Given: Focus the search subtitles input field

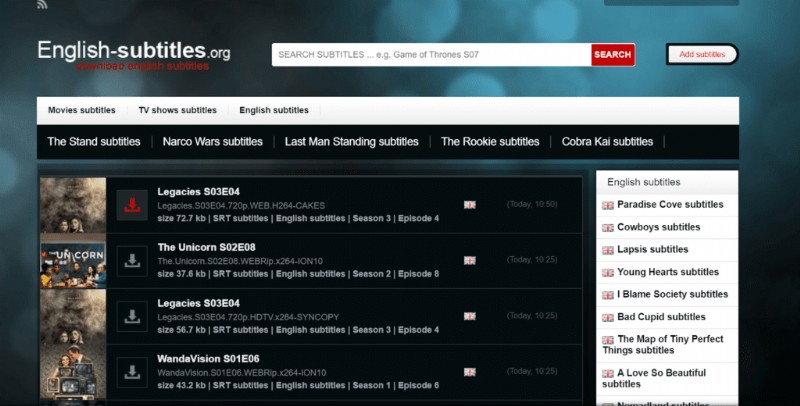Looking at the screenshot, I should pos(432,55).
